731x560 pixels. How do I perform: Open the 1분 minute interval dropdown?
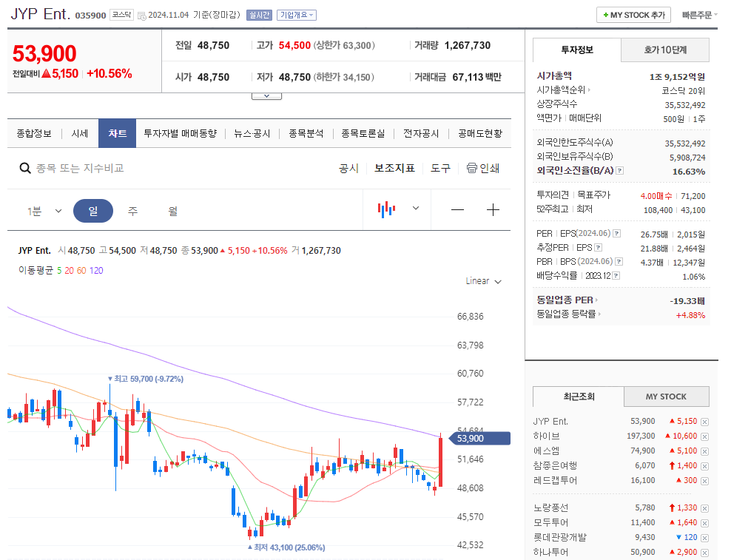coord(44,212)
